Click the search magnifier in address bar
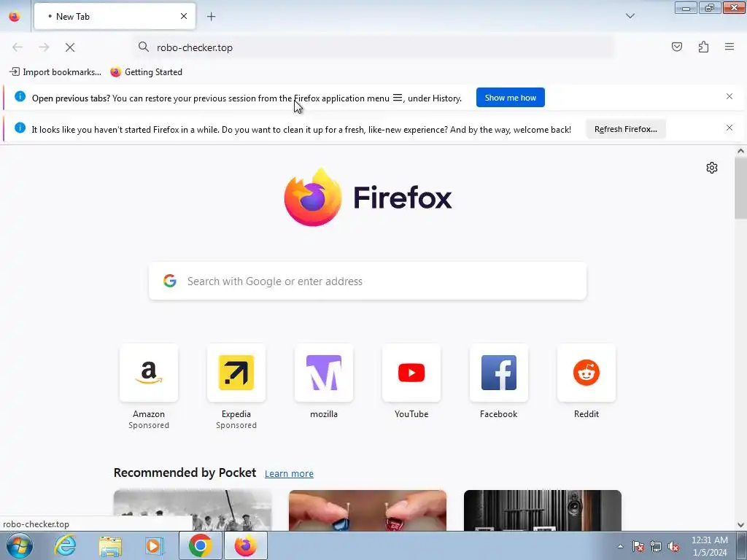The image size is (747, 560). point(144,47)
